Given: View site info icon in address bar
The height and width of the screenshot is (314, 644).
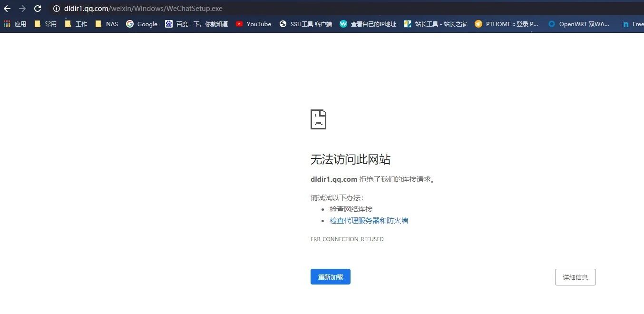Looking at the screenshot, I should (57, 9).
